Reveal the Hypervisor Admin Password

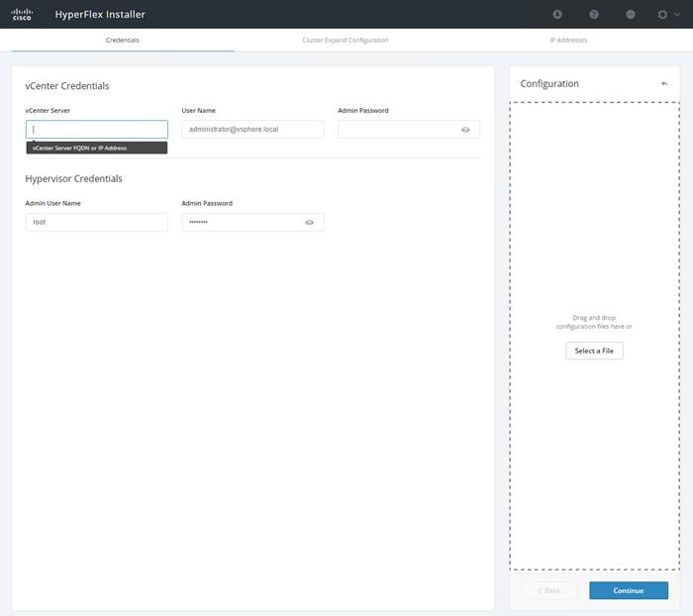309,223
